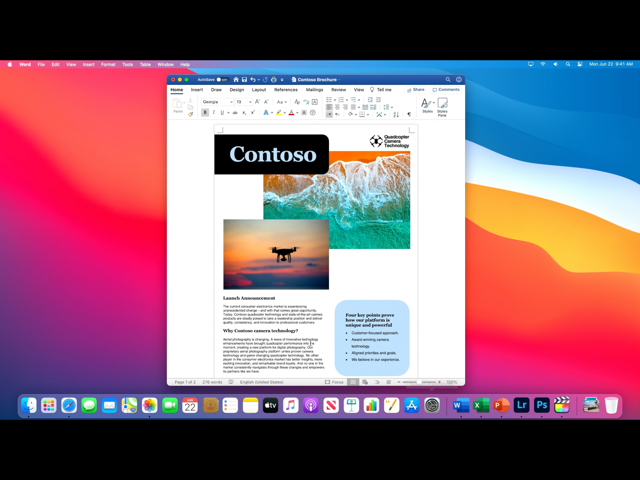Click the Home icon in Word title bar
640x480 pixels.
pyautogui.click(x=236, y=80)
